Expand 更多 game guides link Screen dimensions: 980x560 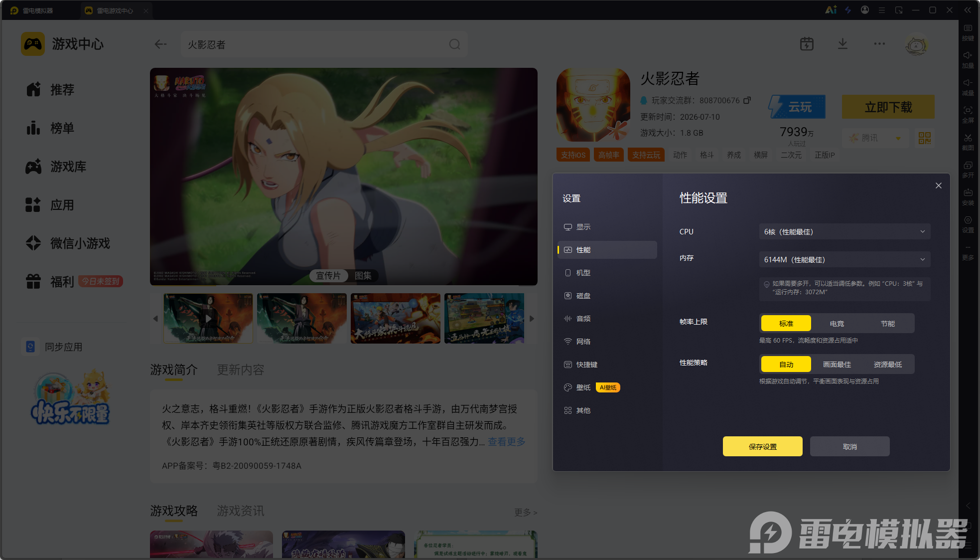click(526, 512)
